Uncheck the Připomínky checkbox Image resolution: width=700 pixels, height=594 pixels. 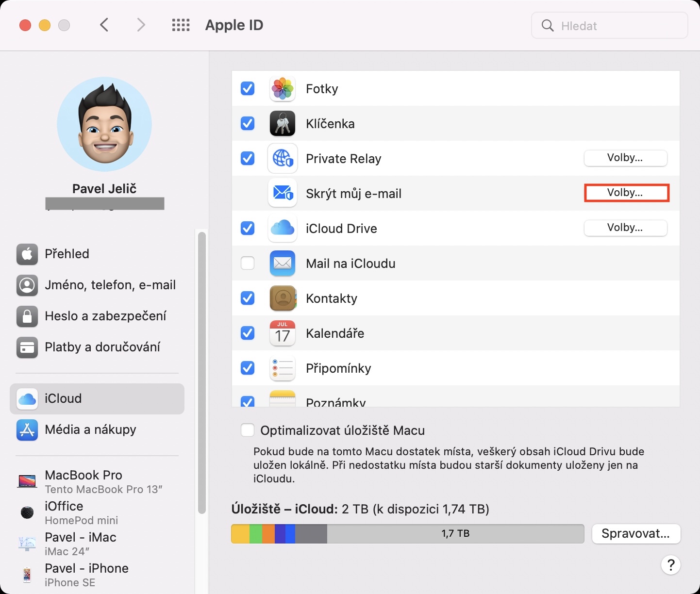(x=248, y=368)
